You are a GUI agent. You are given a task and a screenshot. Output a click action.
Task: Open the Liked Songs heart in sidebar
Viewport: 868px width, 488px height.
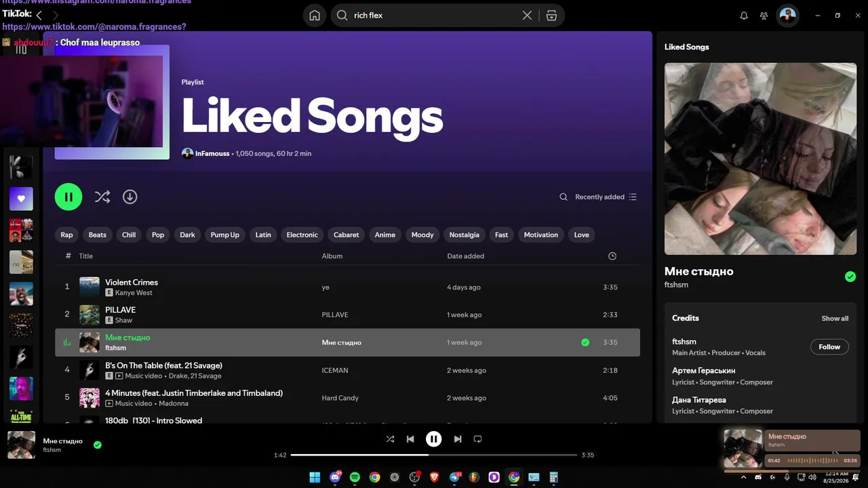[21, 199]
